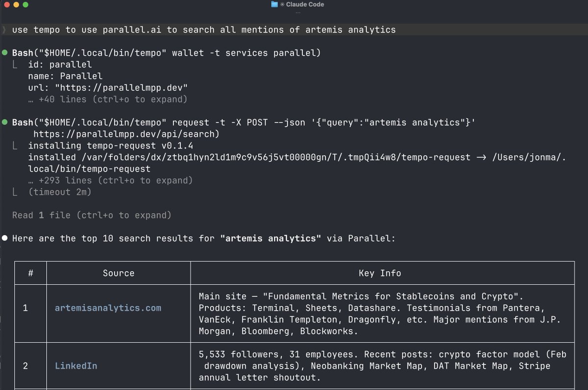588x390 pixels.
Task: Click the Key Info cell with "5,533 followers"
Action: (382, 366)
